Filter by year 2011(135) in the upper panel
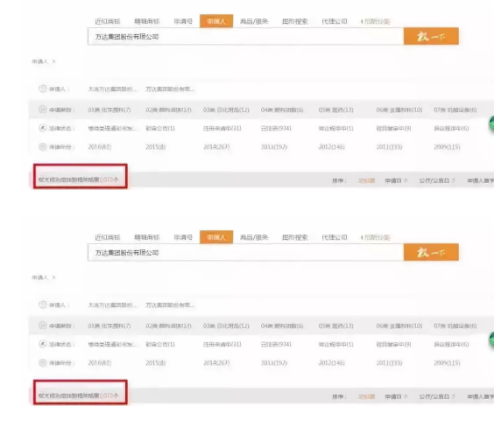This screenshot has height=425, width=497. coord(389,147)
